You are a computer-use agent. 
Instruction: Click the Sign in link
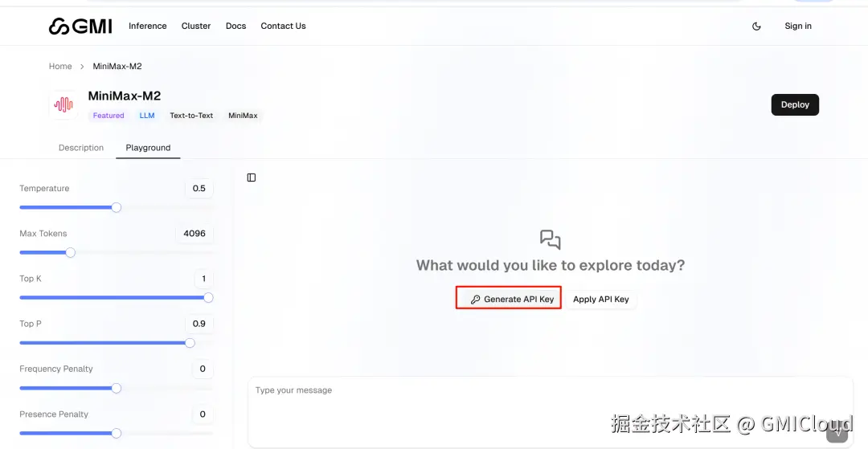(x=798, y=26)
